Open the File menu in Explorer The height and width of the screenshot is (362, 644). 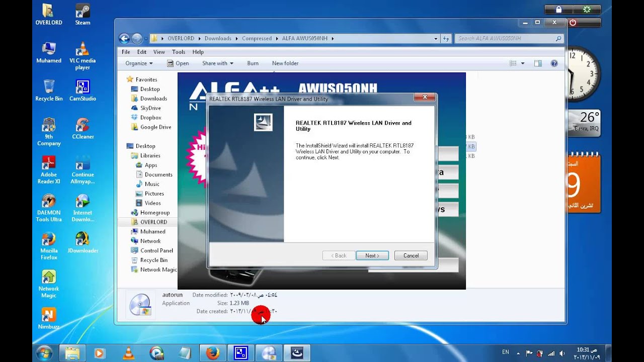pos(126,52)
